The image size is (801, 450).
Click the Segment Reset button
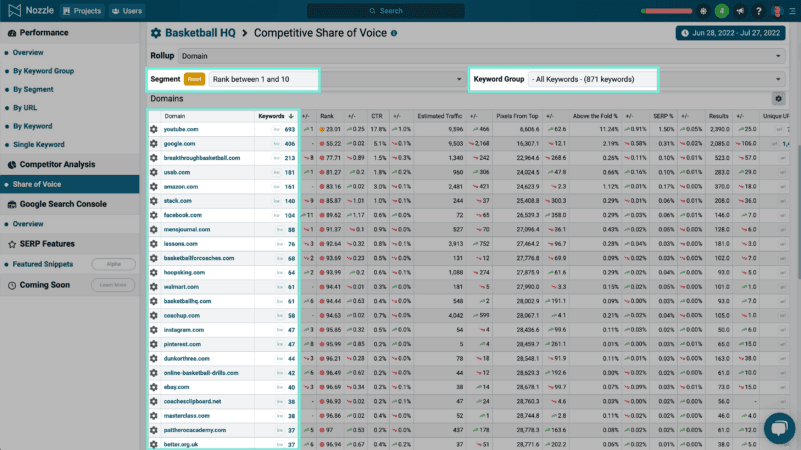(194, 79)
